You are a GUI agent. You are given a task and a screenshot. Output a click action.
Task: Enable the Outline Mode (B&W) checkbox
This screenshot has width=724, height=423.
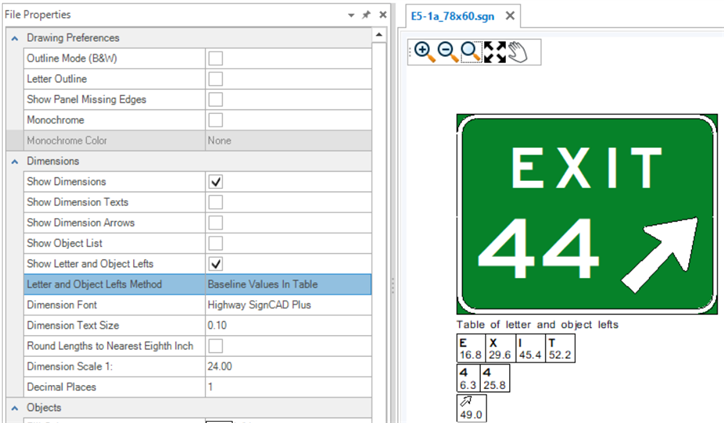point(215,59)
